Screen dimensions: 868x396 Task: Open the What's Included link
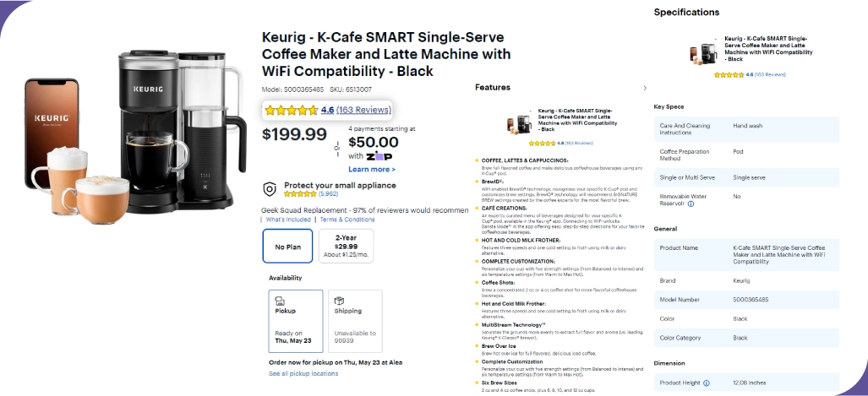pos(288,220)
